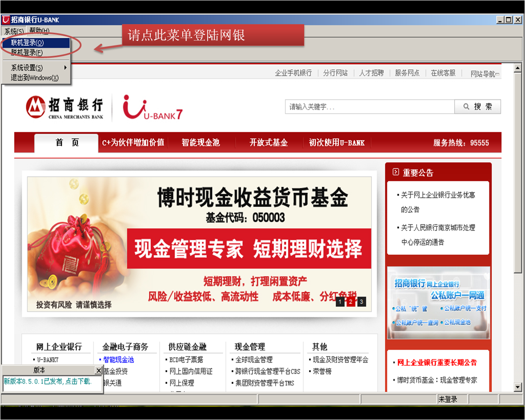The width and height of the screenshot is (525, 420).
Task: Open 服务网点 link
Action: [x=407, y=73]
